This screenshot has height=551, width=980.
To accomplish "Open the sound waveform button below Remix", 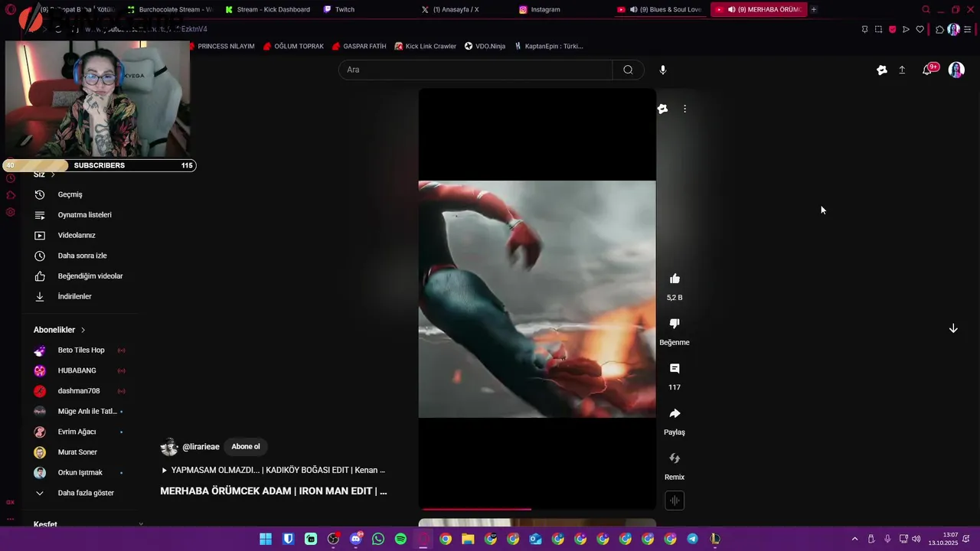I will 675,500.
